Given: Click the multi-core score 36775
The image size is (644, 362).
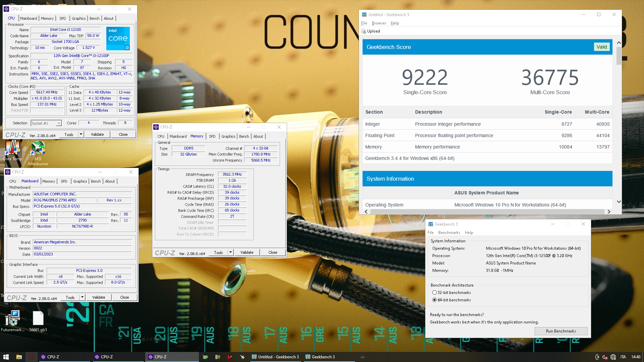Looking at the screenshot, I should click(550, 77).
